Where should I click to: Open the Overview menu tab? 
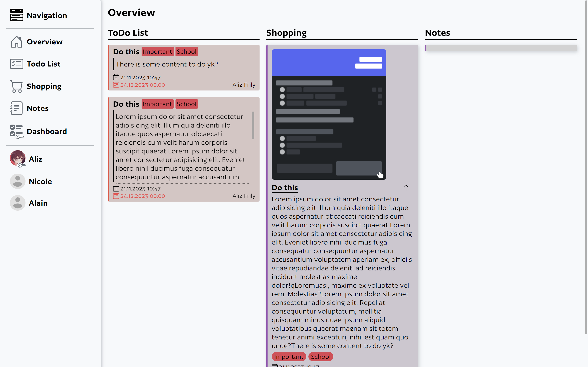44,41
